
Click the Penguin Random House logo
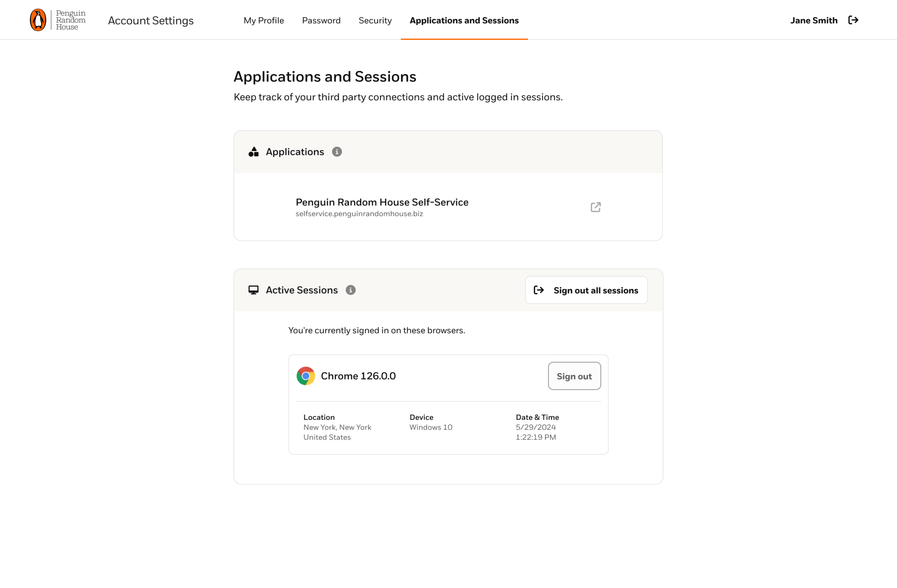[58, 20]
